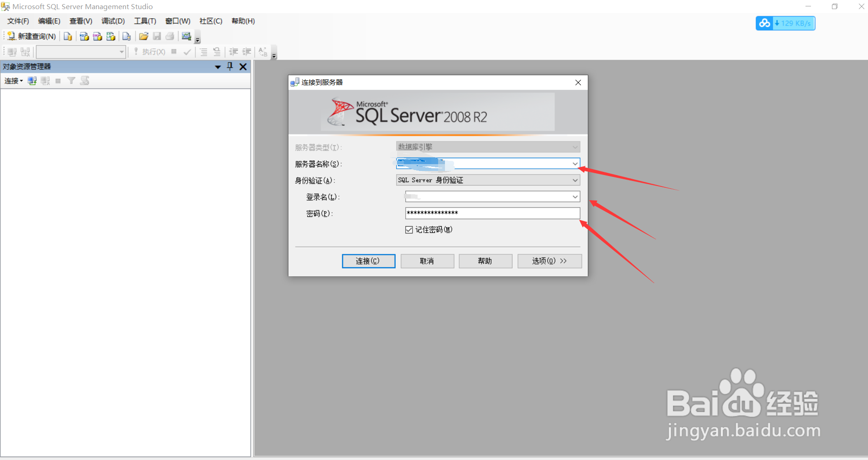Viewport: 868px width, 460px height.
Task: Click the 取消 button
Action: pyautogui.click(x=427, y=261)
